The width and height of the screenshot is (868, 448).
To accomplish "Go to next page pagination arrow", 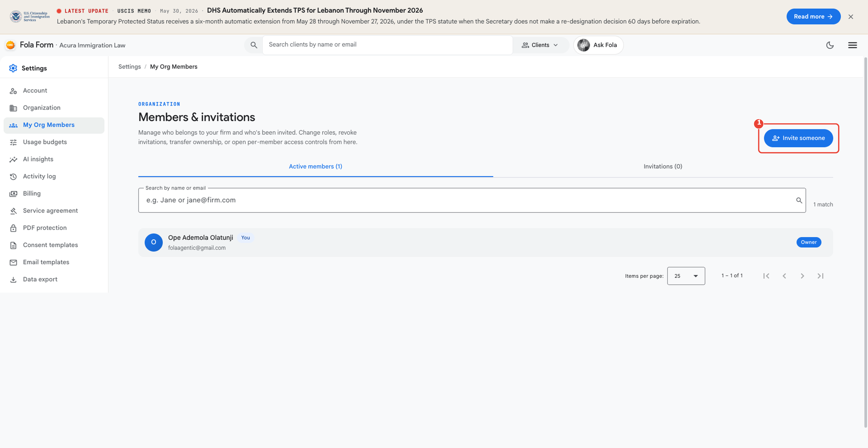I will (x=802, y=276).
